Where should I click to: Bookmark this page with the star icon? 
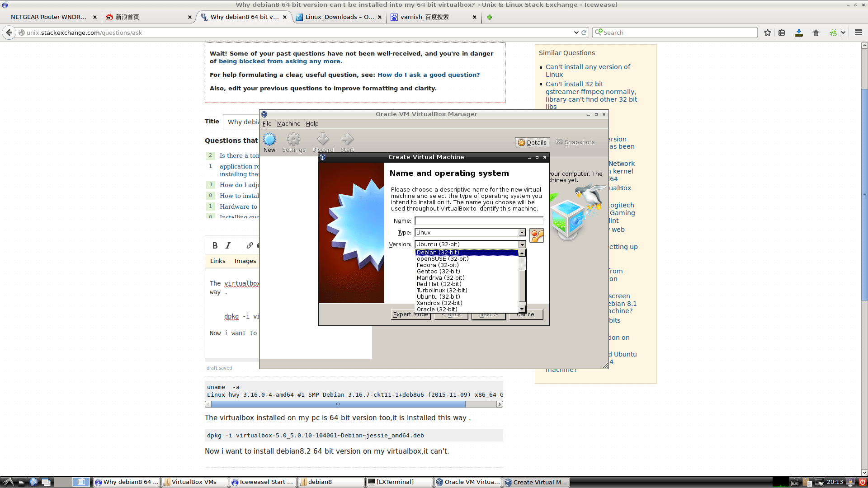click(767, 32)
